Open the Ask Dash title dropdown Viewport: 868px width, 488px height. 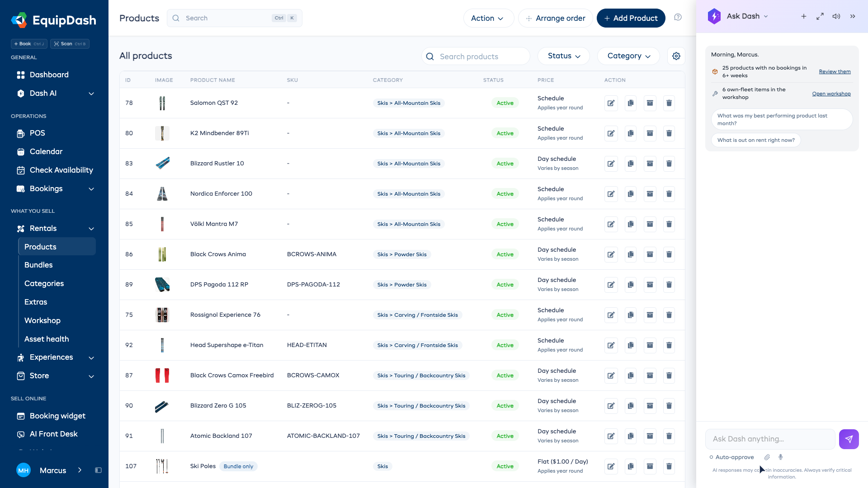(x=766, y=16)
